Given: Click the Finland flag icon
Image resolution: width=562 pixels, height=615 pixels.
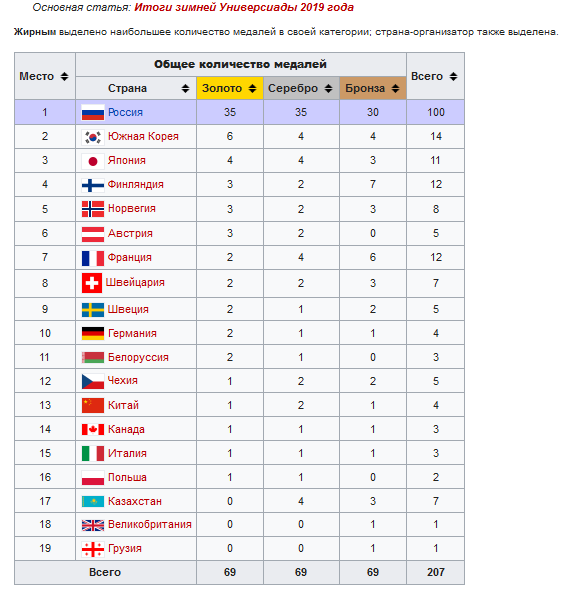Looking at the screenshot, I should (x=93, y=185).
